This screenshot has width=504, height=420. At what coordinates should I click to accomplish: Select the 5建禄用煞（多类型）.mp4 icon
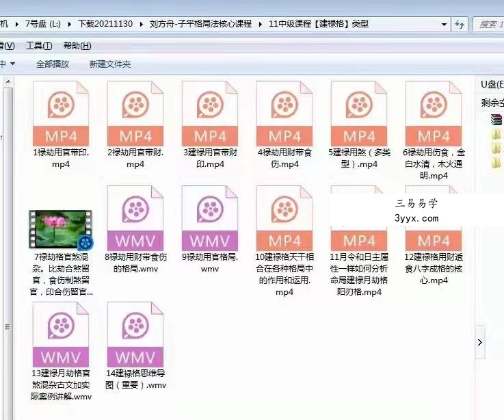pos(359,114)
